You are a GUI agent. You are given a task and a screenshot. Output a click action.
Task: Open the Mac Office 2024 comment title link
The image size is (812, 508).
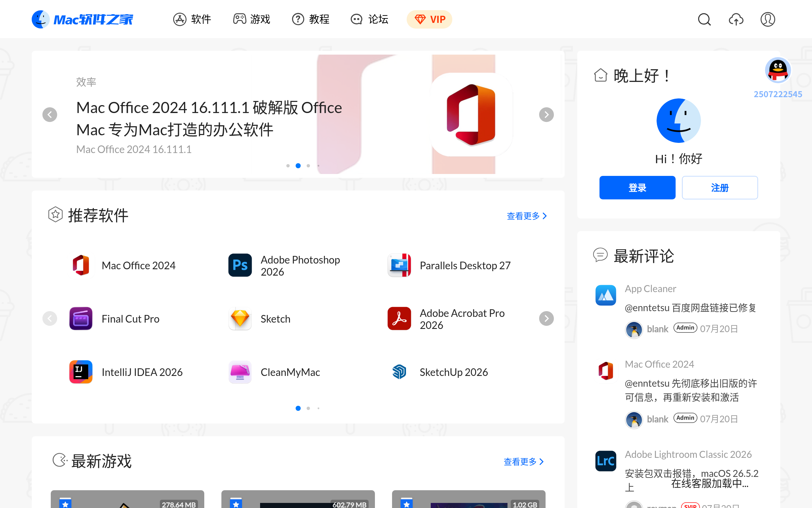click(659, 364)
